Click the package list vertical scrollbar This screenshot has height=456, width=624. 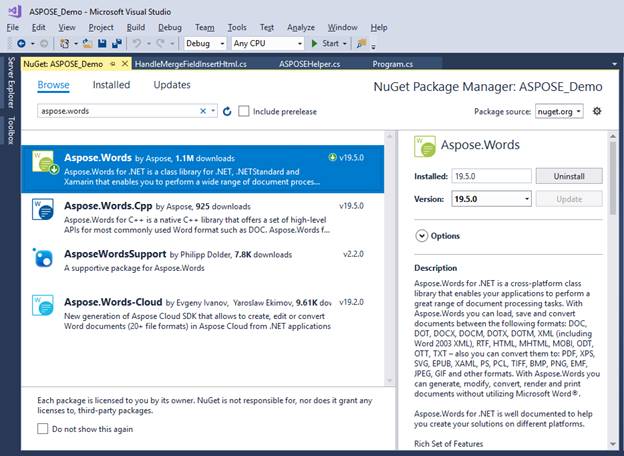(390, 258)
